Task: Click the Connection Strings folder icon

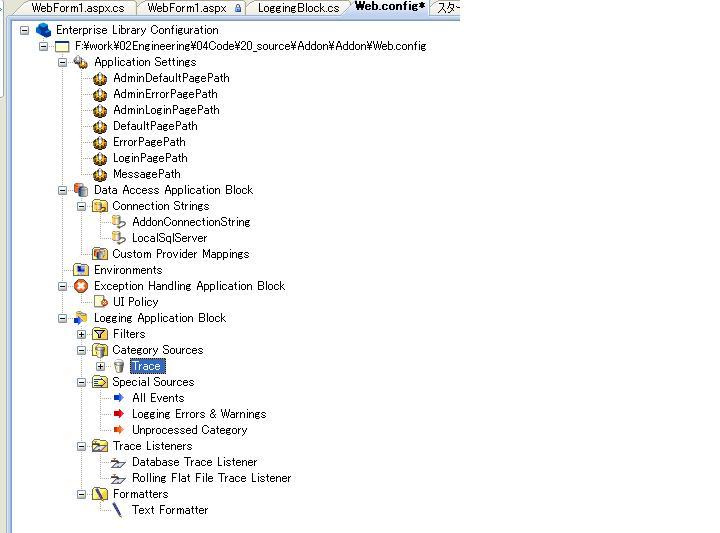Action: (x=100, y=206)
